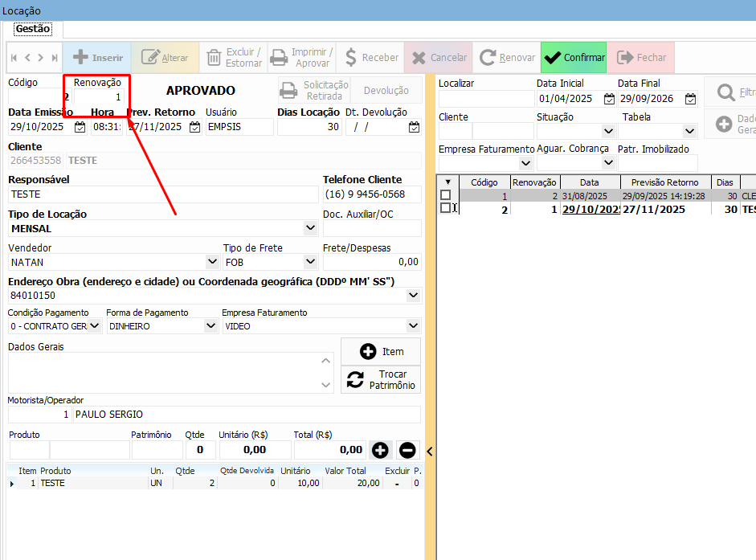Check the box for row código 2
Viewport: 756px width, 560px height.
click(x=446, y=208)
